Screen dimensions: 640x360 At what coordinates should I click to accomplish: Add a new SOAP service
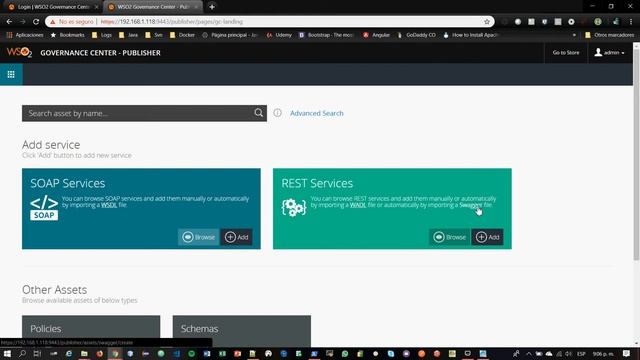[x=237, y=237]
